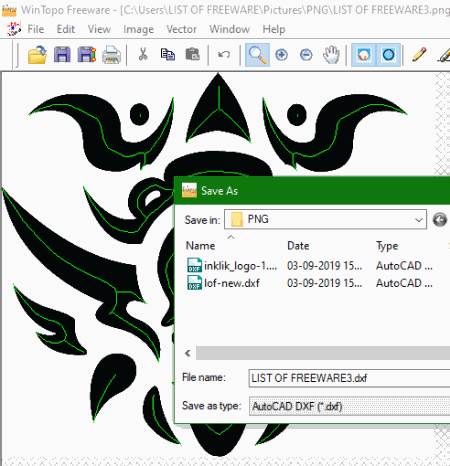Click the Zoom in plus icon

point(282,55)
